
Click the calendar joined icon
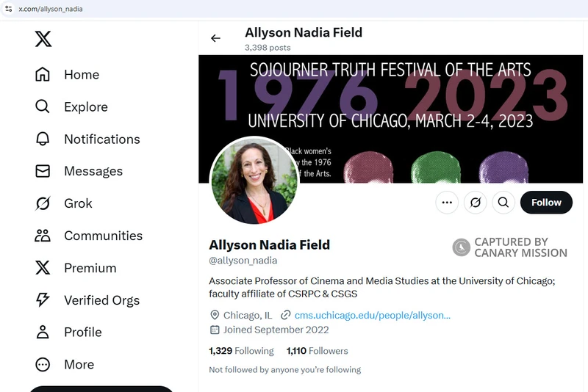(215, 330)
